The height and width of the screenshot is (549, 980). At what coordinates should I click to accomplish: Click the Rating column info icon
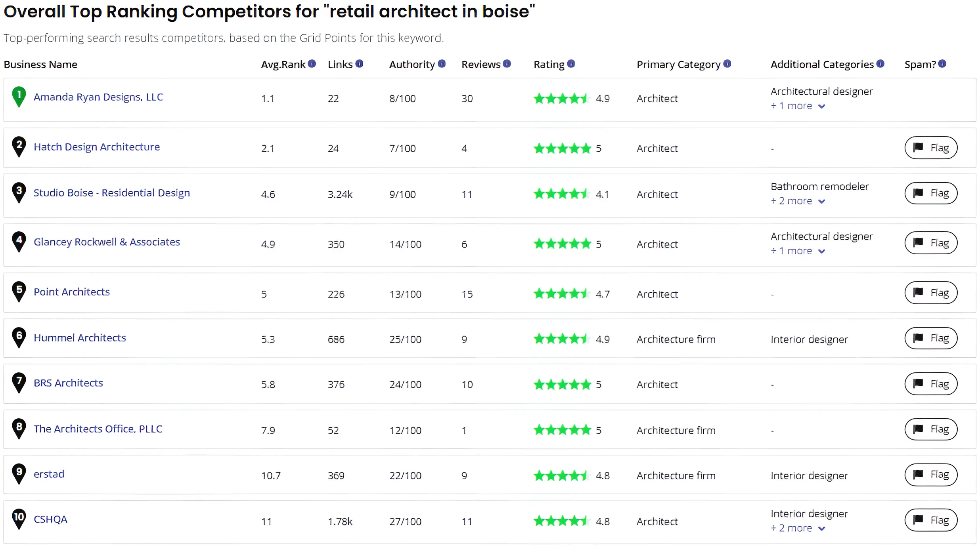(571, 64)
